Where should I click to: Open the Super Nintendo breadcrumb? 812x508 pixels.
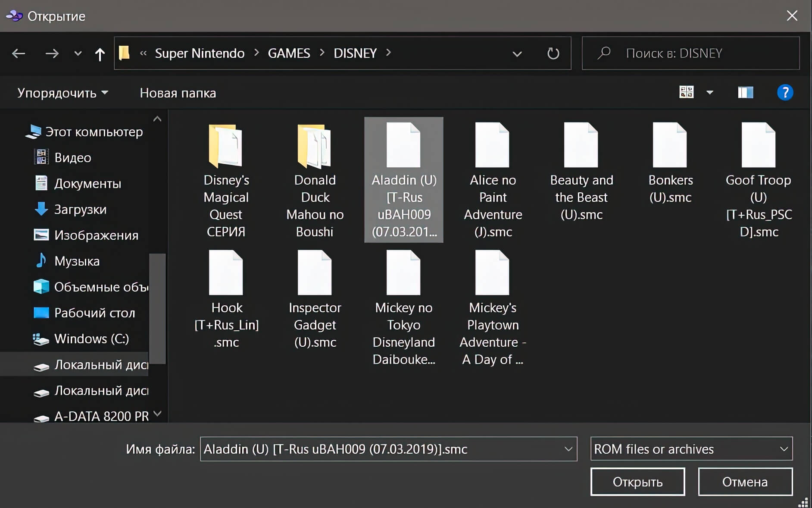(x=200, y=53)
